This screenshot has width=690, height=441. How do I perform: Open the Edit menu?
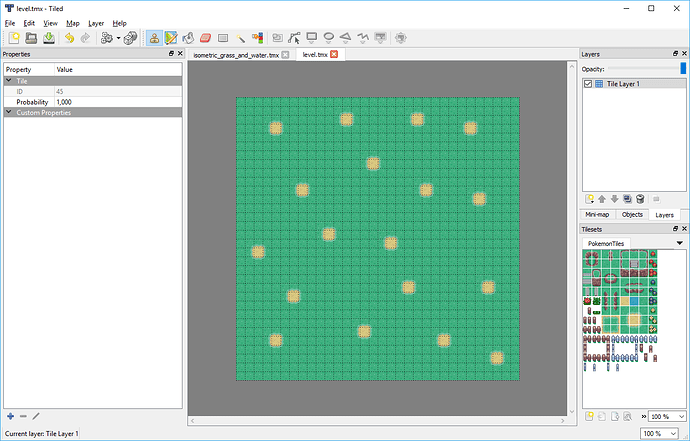[x=29, y=23]
